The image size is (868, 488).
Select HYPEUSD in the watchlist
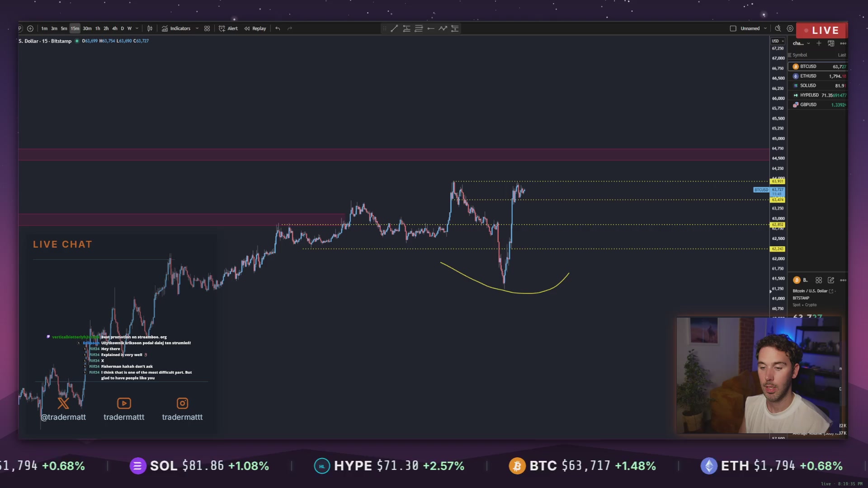pos(819,95)
